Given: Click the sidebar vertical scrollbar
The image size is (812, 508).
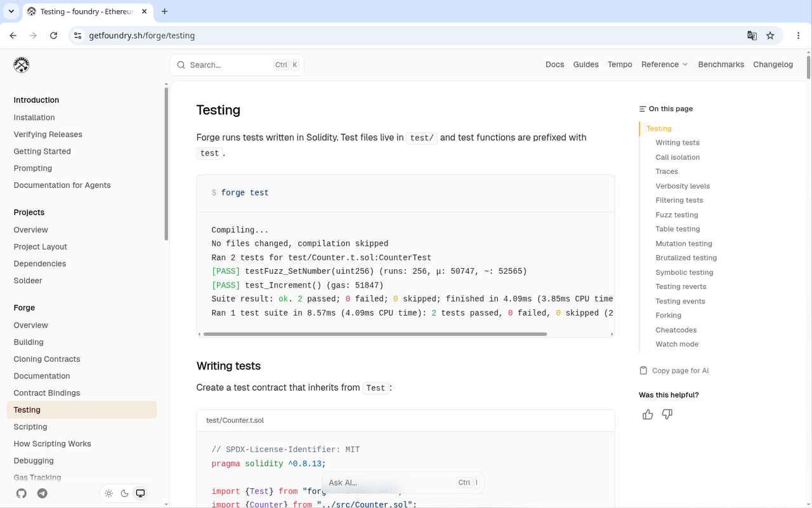Looking at the screenshot, I should point(166,164).
